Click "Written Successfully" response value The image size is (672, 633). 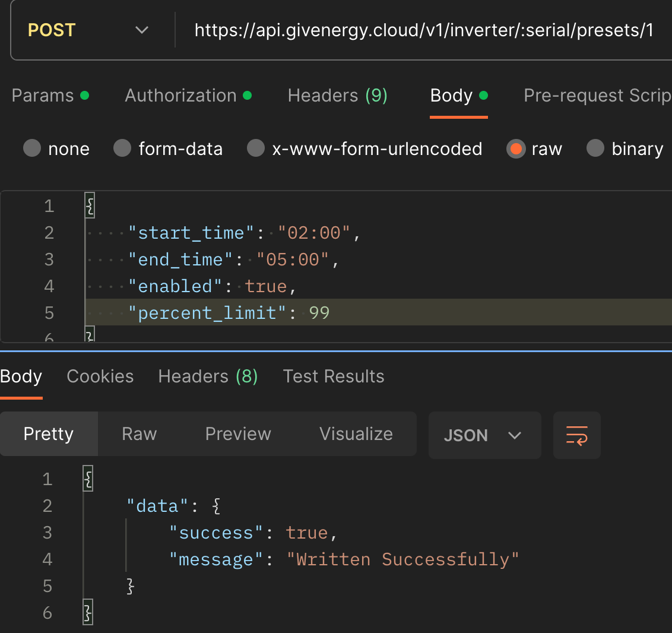(403, 559)
